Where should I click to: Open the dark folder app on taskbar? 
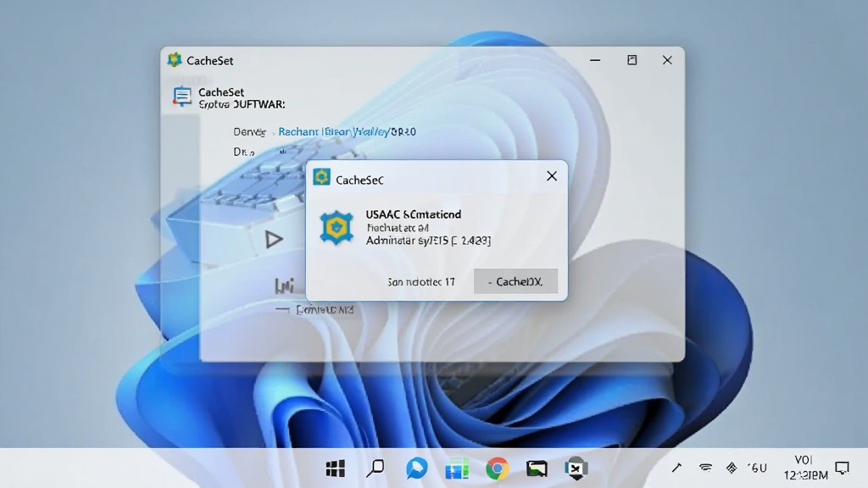537,469
